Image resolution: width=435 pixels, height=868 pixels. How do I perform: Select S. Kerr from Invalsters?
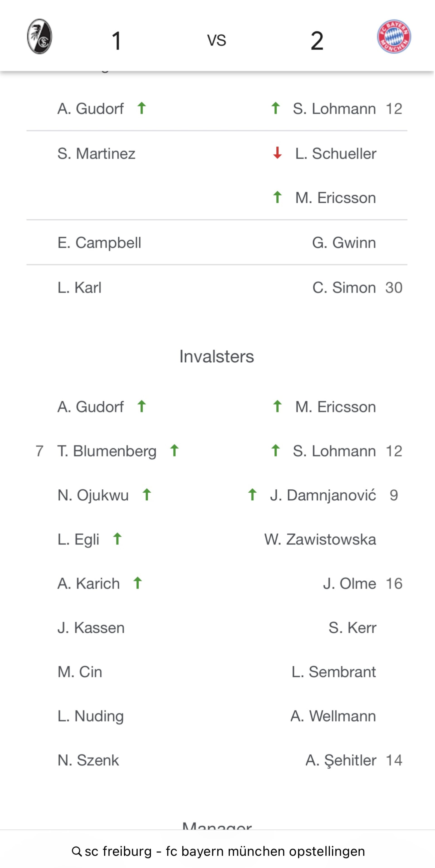click(x=352, y=627)
